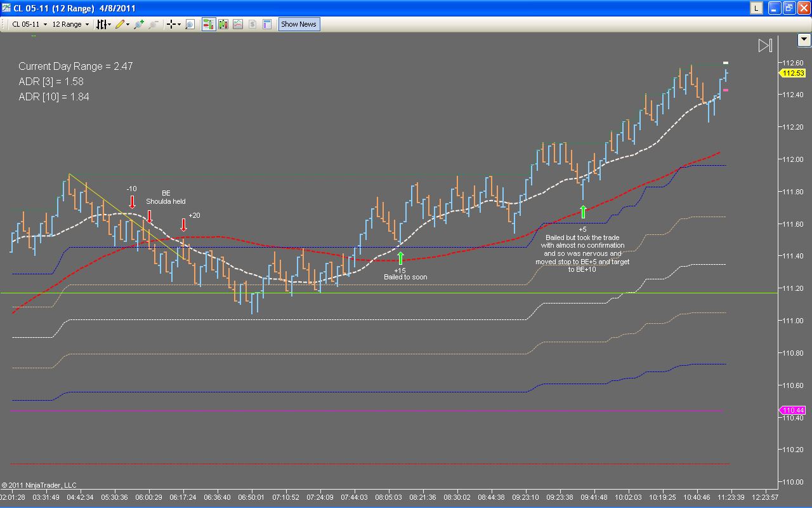Open the candlestick Data Series icon

[x=223, y=24]
